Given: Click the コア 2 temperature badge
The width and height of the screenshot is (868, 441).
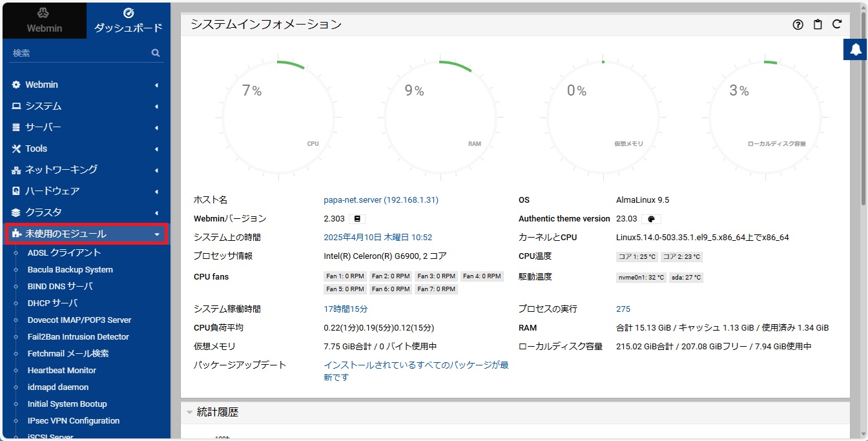Looking at the screenshot, I should 682,257.
